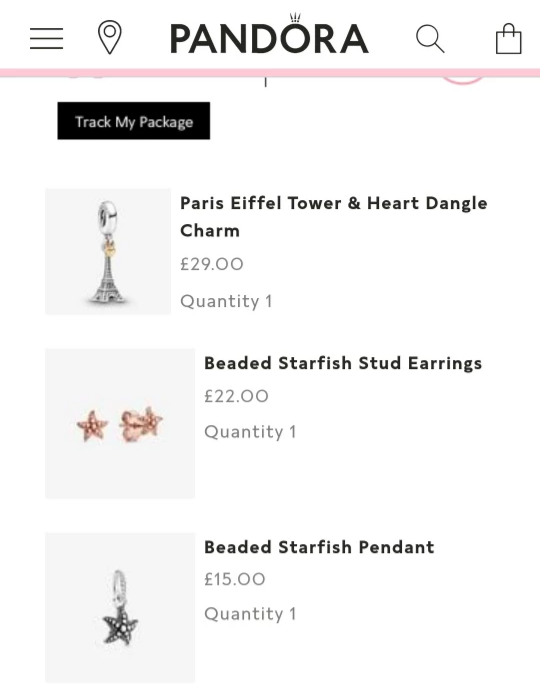Click the £15.00 pendant price

[x=235, y=579]
